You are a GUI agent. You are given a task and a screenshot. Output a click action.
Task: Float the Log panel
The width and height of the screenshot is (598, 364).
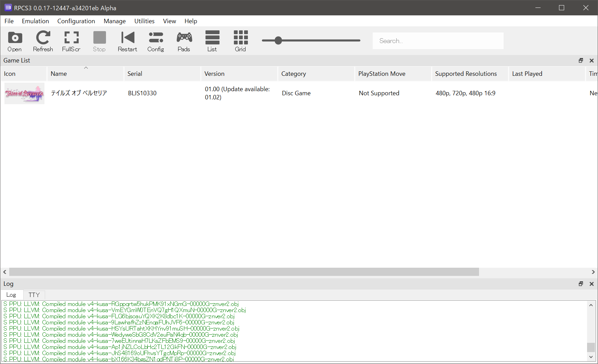click(581, 284)
